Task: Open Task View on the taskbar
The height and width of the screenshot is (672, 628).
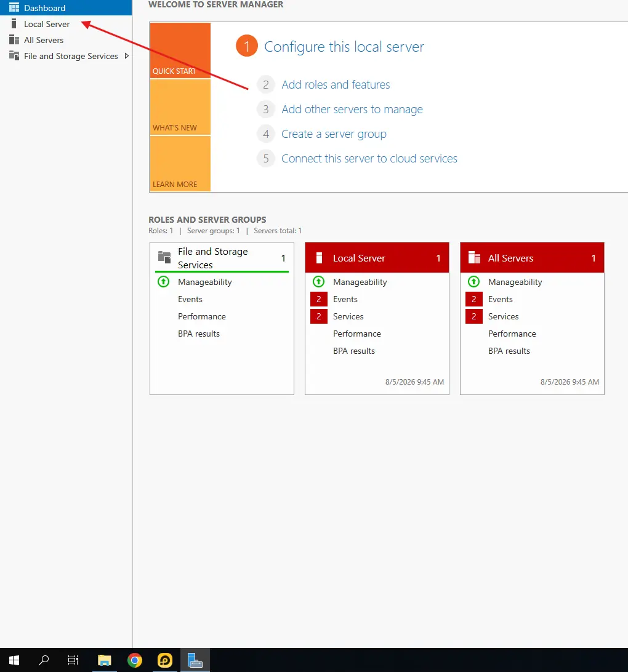Action: 73,660
